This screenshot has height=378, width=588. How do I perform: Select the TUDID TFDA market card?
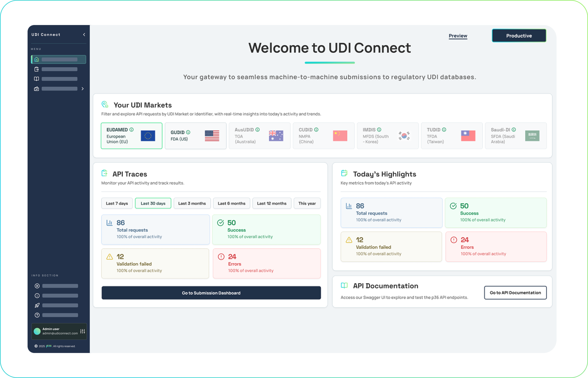click(452, 136)
